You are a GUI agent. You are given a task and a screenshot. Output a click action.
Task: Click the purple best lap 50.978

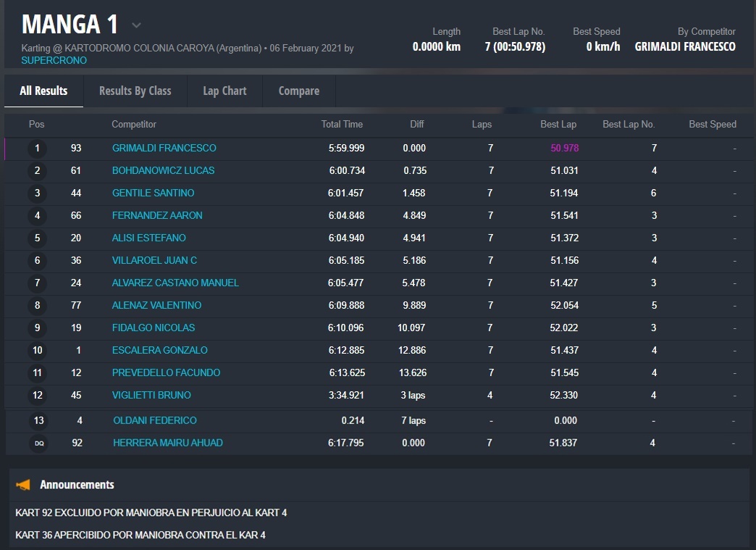pyautogui.click(x=564, y=148)
